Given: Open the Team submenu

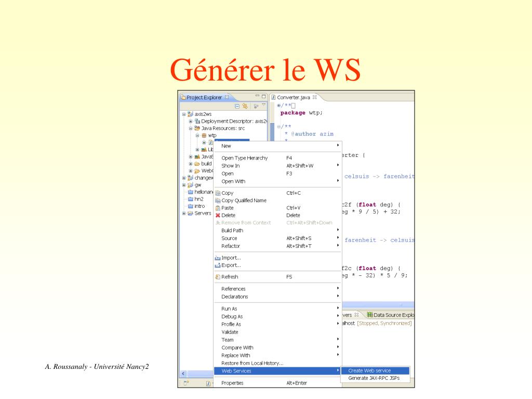Looking at the screenshot, I should pos(277,340).
